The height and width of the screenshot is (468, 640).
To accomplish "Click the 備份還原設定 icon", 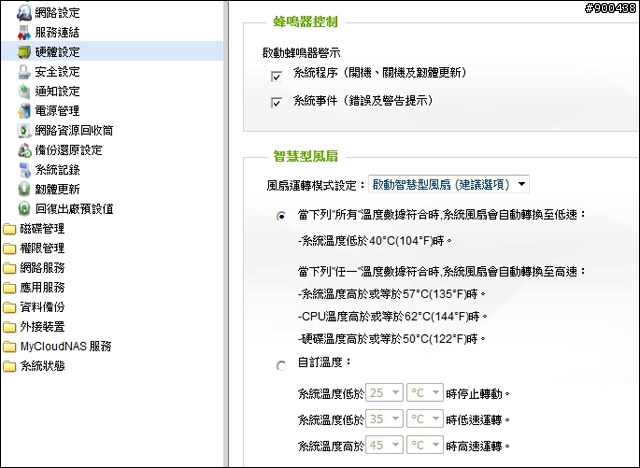I will coord(24,150).
